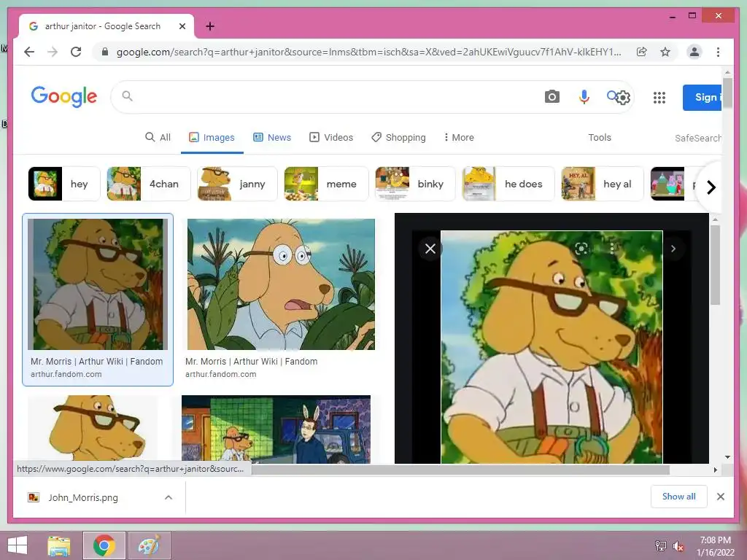Expand John_Morris.png download options
The width and height of the screenshot is (747, 560).
pyautogui.click(x=169, y=497)
